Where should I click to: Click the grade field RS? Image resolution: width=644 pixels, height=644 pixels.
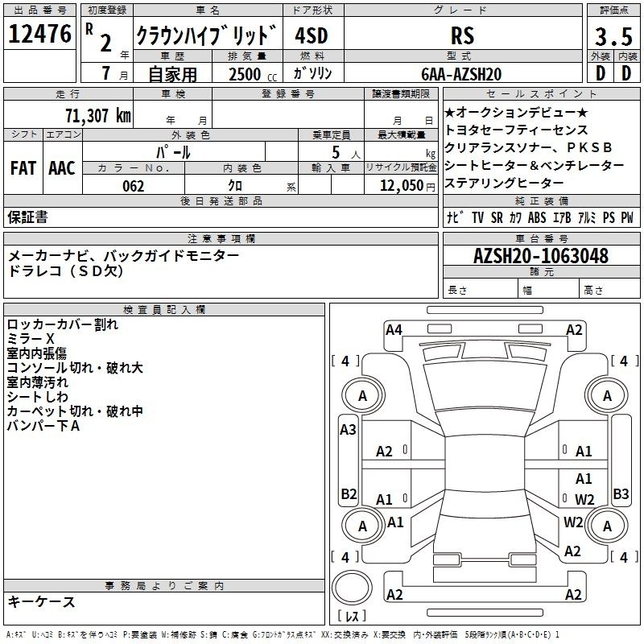coord(463,35)
